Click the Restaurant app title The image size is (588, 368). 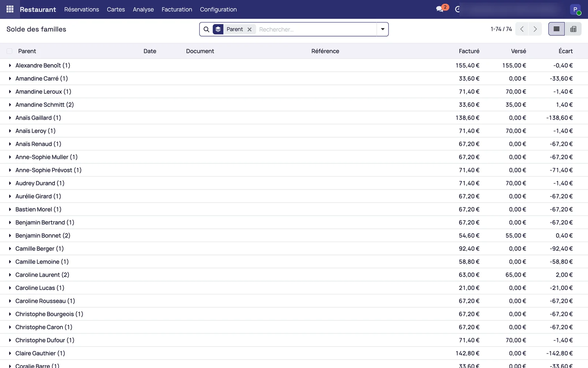point(38,9)
